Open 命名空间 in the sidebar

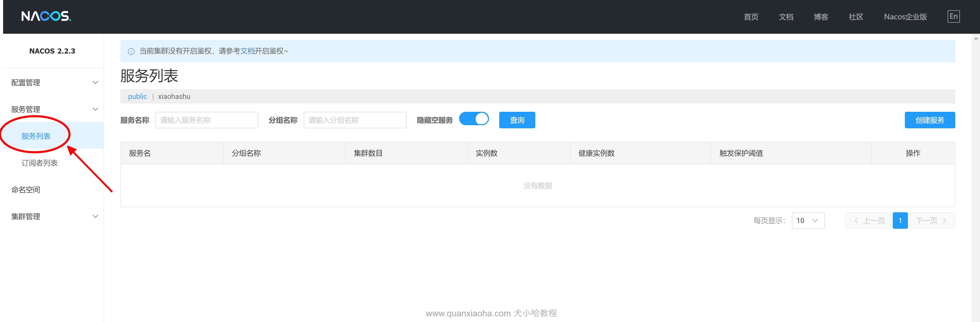pyautogui.click(x=26, y=190)
